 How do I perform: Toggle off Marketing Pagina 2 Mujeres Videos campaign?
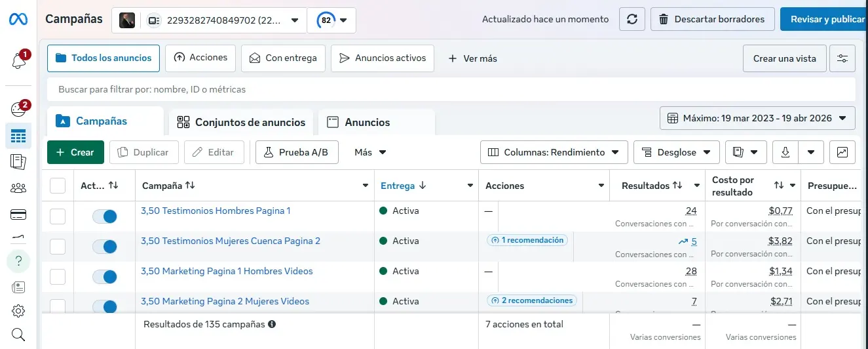coord(105,306)
